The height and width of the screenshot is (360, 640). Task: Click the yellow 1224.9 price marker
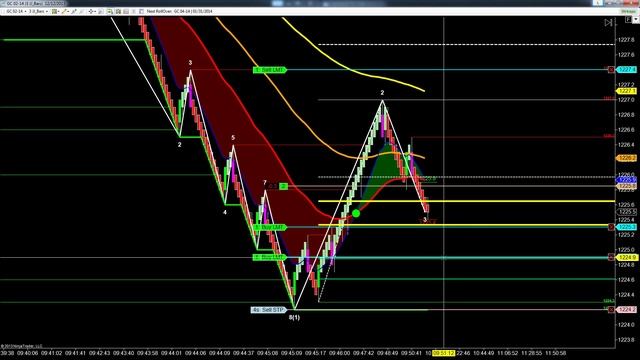(x=627, y=257)
